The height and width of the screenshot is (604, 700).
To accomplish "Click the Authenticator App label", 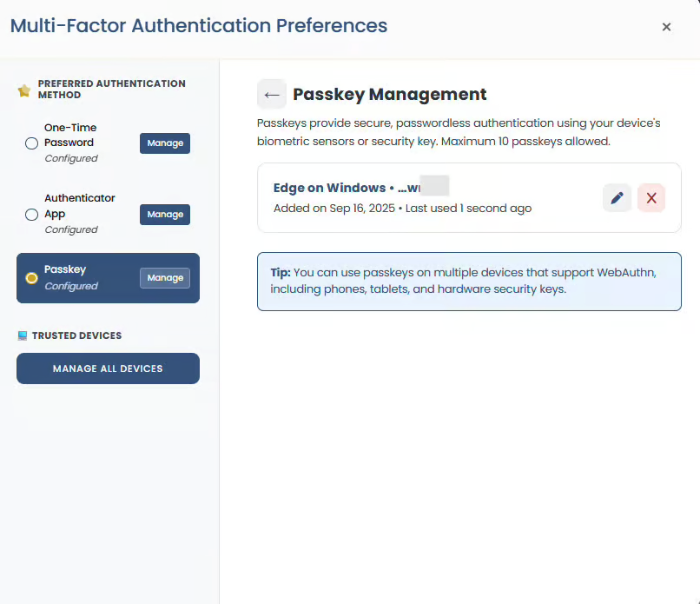I will tap(79, 206).
